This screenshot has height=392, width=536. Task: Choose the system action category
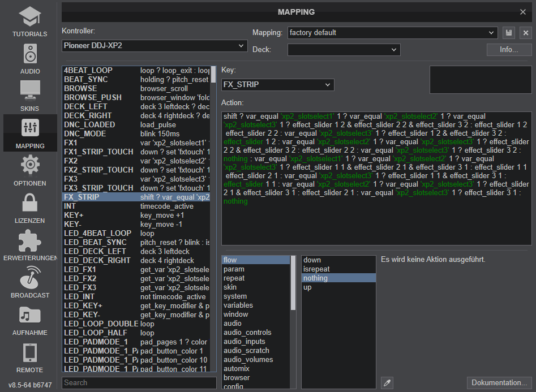pos(256,296)
